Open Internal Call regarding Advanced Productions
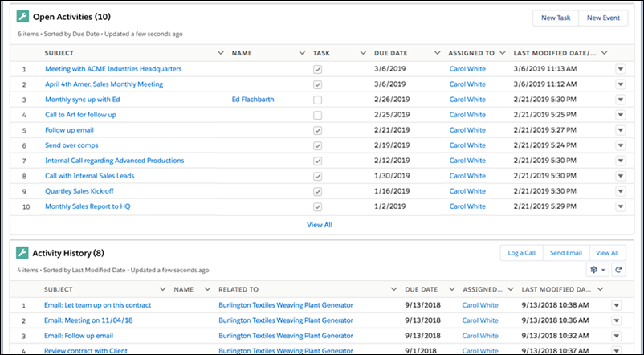The width and height of the screenshot is (644, 355). (115, 161)
